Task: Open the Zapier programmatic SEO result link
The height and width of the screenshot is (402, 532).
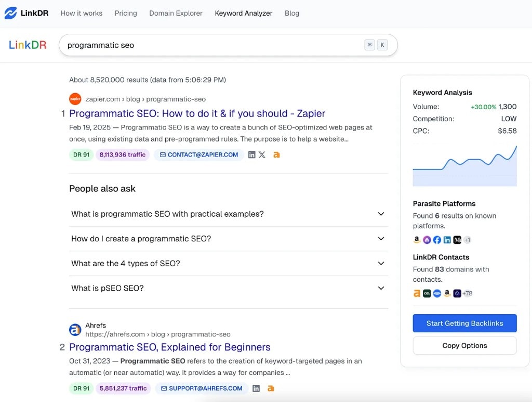Action: pyautogui.click(x=197, y=113)
